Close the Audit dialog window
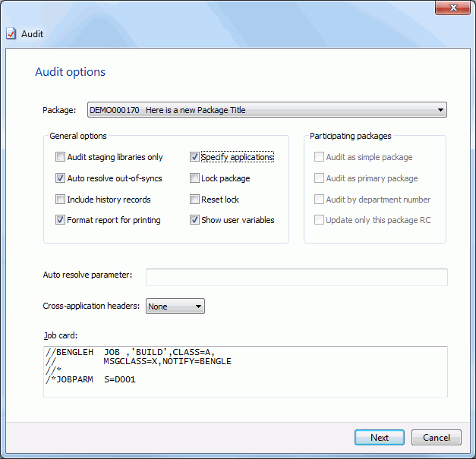Viewport: 476px width, 459px height. 452,8
